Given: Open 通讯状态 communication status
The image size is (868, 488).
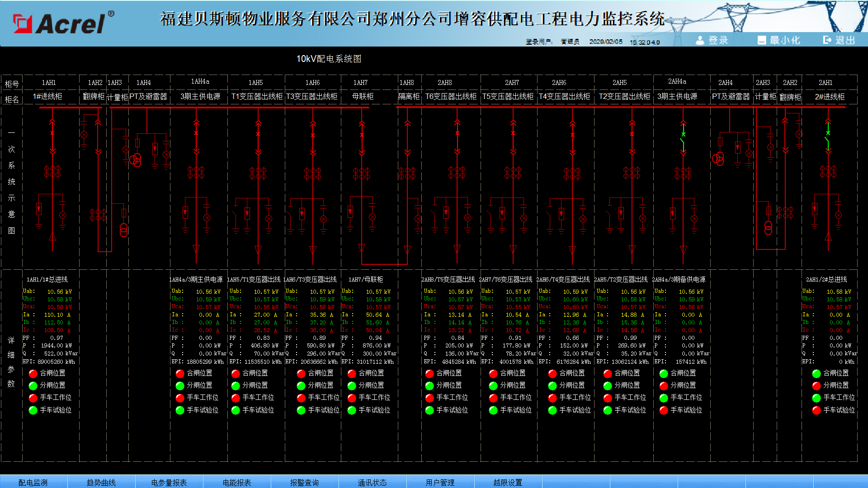Looking at the screenshot, I should [x=372, y=482].
